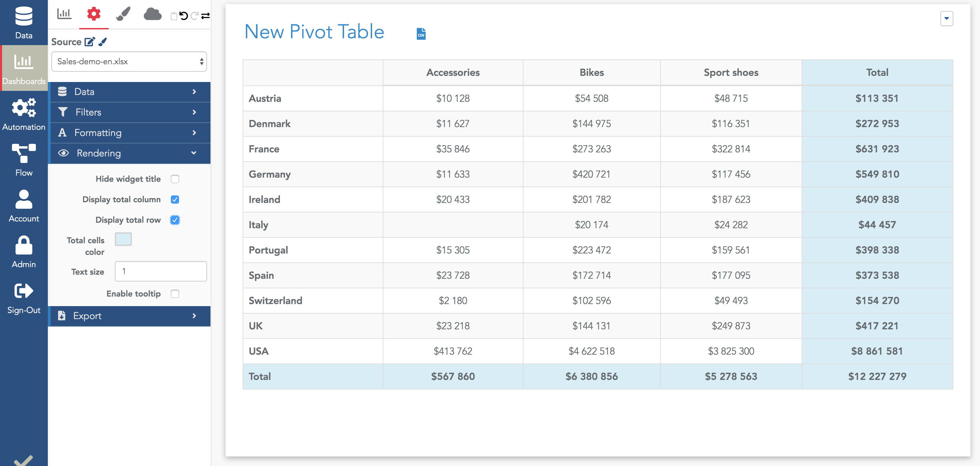Select the Denmark row label
Screen dimensions: 980x466
click(269, 124)
